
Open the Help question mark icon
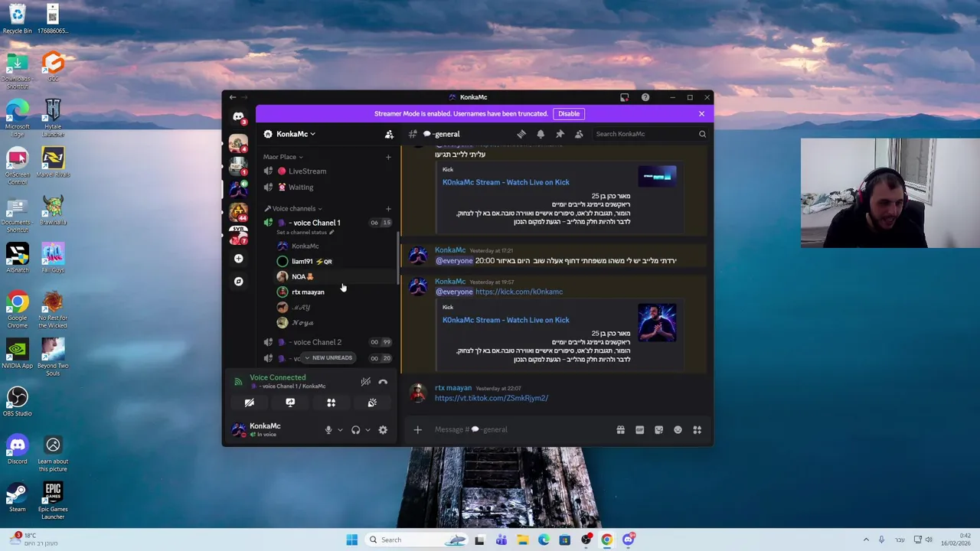click(645, 97)
